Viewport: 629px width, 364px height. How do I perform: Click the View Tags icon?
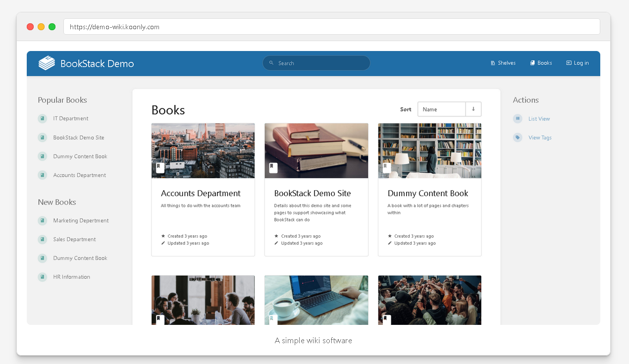[x=518, y=137]
